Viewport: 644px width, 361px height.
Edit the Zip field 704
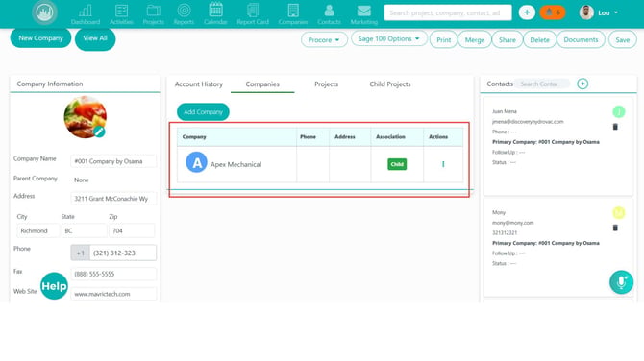pos(132,230)
